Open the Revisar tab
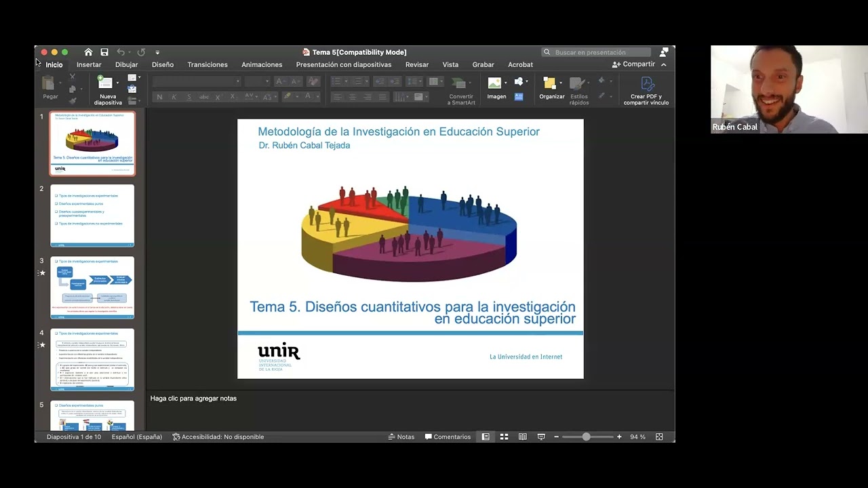 click(x=417, y=64)
